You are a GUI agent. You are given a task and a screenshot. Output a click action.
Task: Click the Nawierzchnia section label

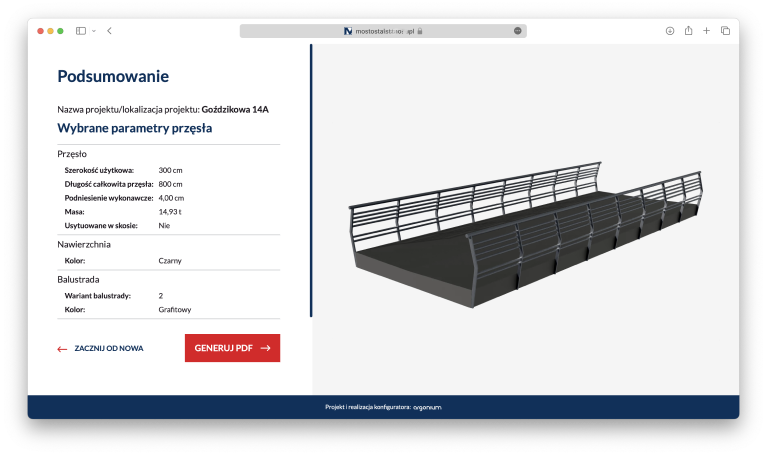[x=84, y=245]
